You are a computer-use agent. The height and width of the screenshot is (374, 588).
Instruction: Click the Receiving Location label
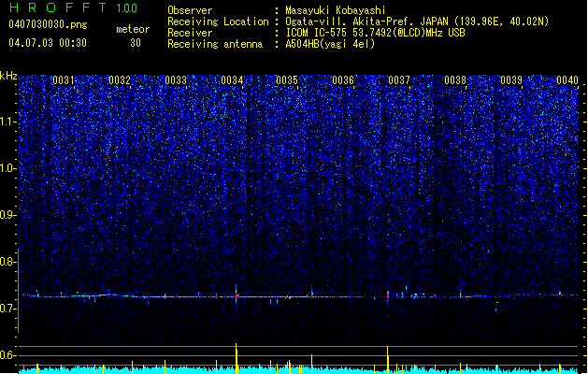pos(218,22)
